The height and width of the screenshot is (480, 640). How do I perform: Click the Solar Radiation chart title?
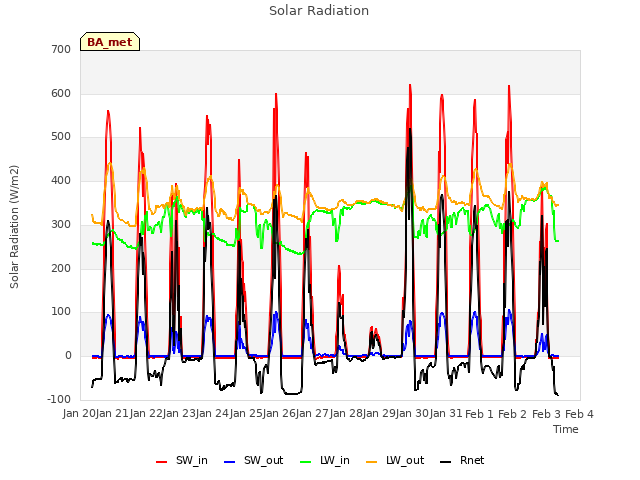(319, 11)
